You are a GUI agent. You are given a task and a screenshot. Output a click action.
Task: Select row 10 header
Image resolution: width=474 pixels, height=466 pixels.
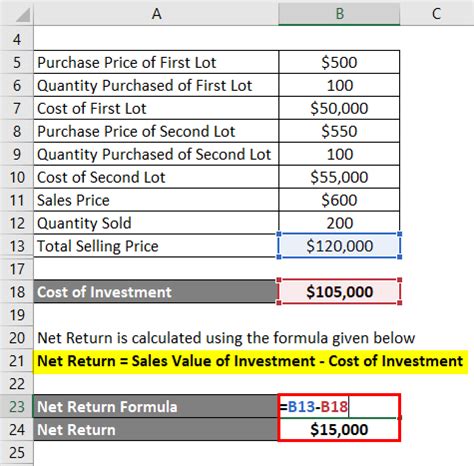17,177
